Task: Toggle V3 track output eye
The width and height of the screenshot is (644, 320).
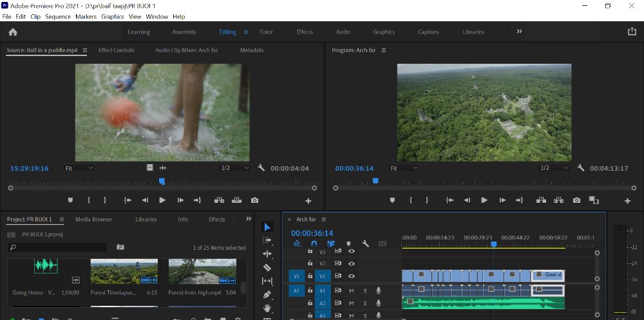Action: click(351, 250)
